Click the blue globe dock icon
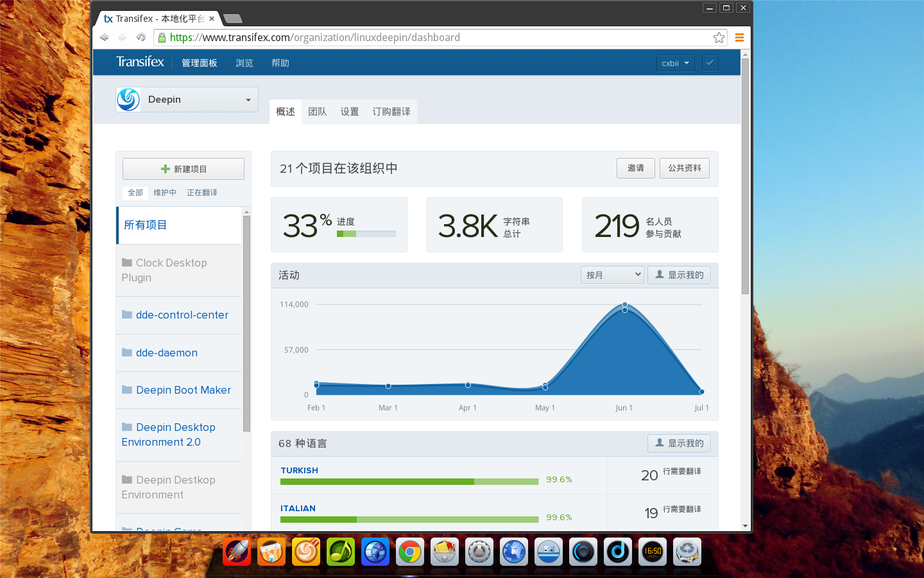This screenshot has height=578, width=924. coord(514,552)
